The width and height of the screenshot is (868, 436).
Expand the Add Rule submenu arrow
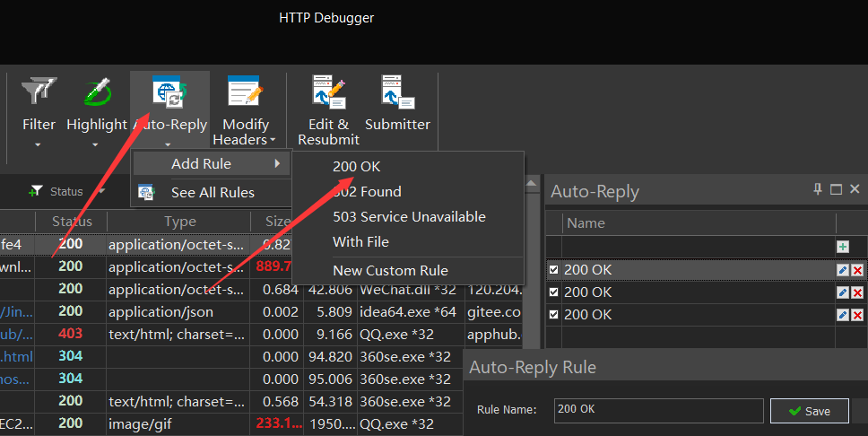(x=277, y=163)
